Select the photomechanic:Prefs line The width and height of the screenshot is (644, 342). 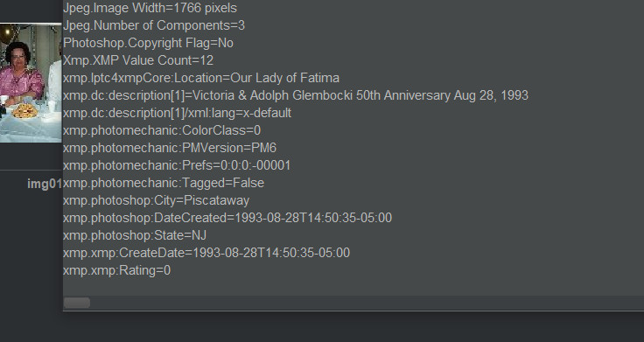(177, 165)
